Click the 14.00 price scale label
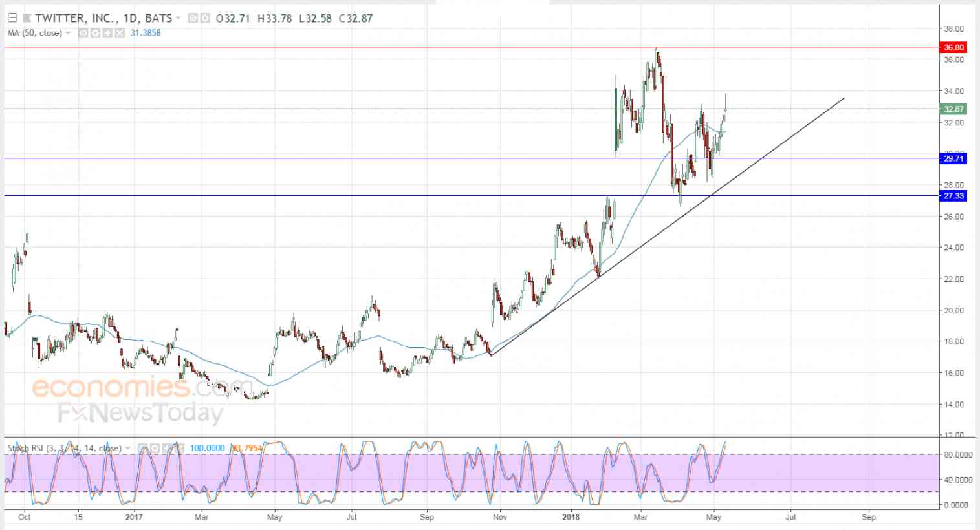 tap(954, 405)
